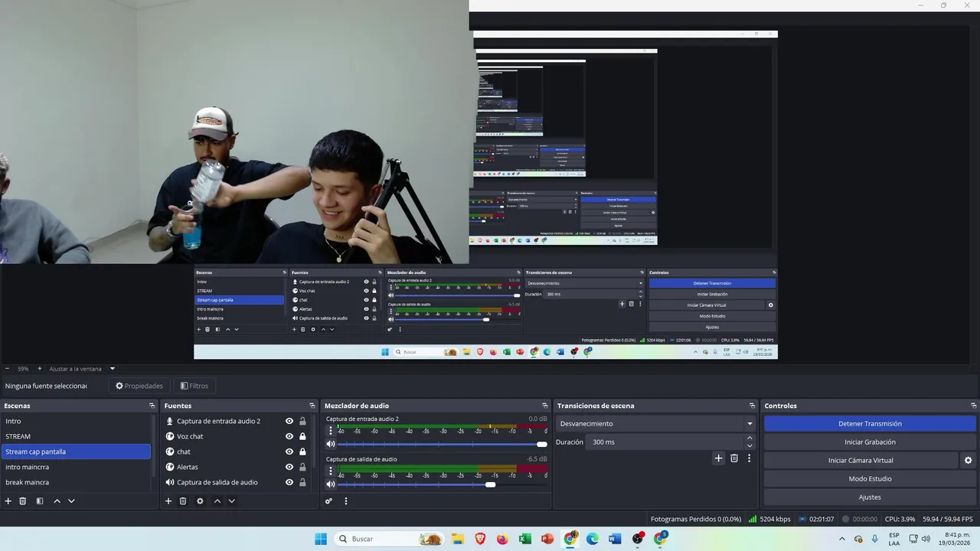Move source down in Fuentes panel

click(231, 501)
